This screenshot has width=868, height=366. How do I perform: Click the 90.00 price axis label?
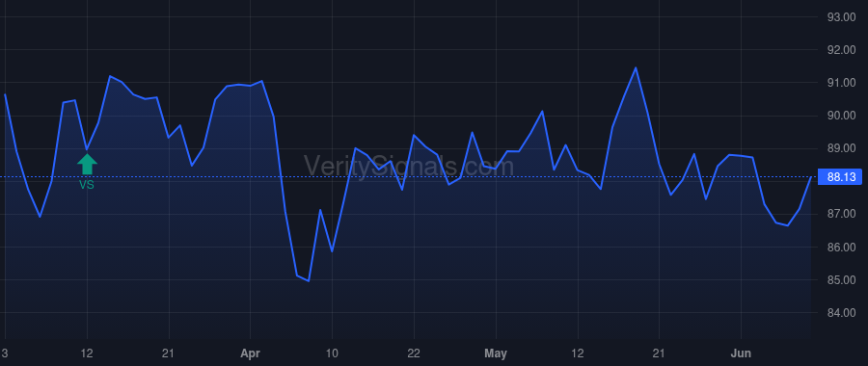coord(841,116)
